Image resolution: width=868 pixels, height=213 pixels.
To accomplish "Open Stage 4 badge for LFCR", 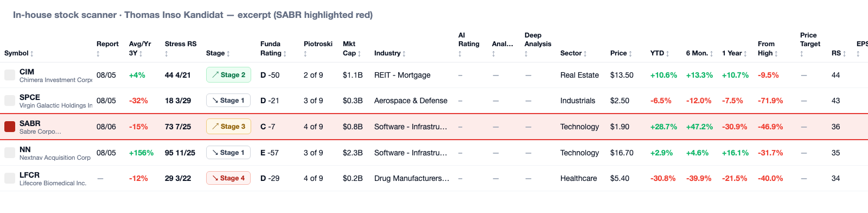I will [228, 178].
